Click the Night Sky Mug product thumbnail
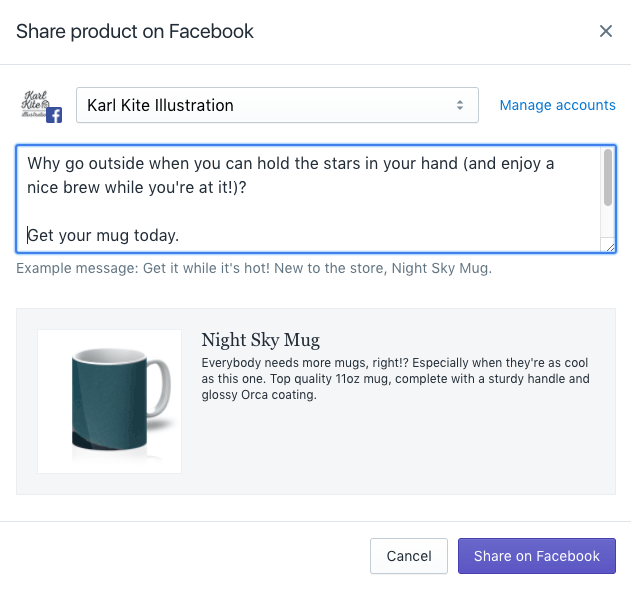Viewport: 631px width, 590px height. [x=109, y=401]
